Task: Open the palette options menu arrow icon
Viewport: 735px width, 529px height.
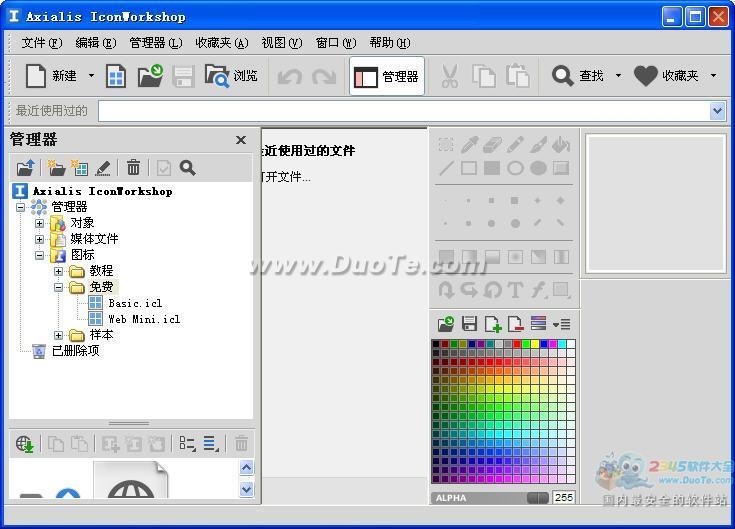Action: click(x=562, y=324)
